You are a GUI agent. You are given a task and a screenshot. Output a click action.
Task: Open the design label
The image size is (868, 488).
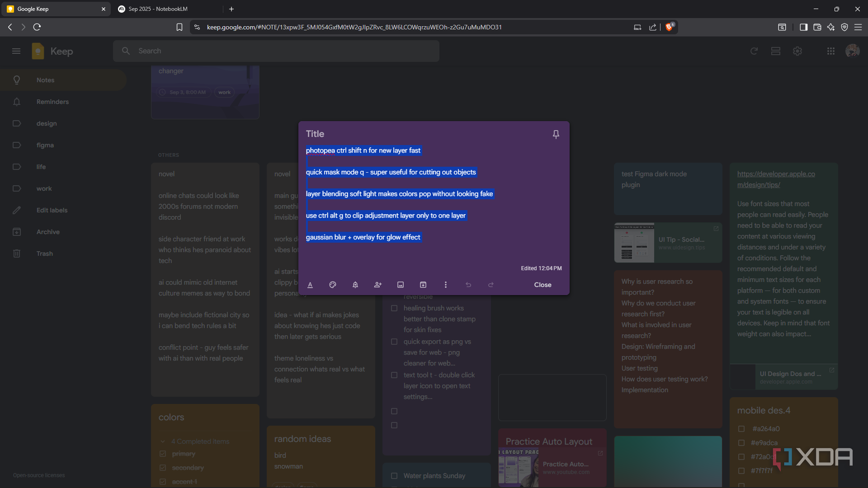coord(63,123)
